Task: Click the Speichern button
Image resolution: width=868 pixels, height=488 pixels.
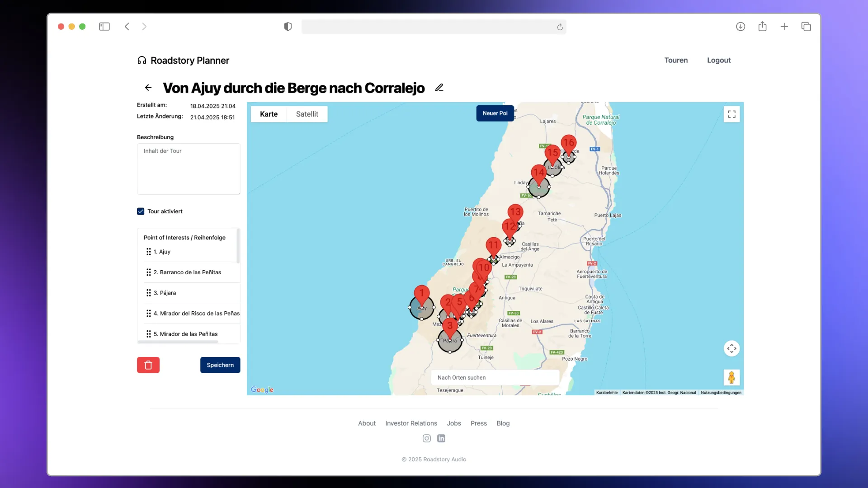Action: point(220,365)
